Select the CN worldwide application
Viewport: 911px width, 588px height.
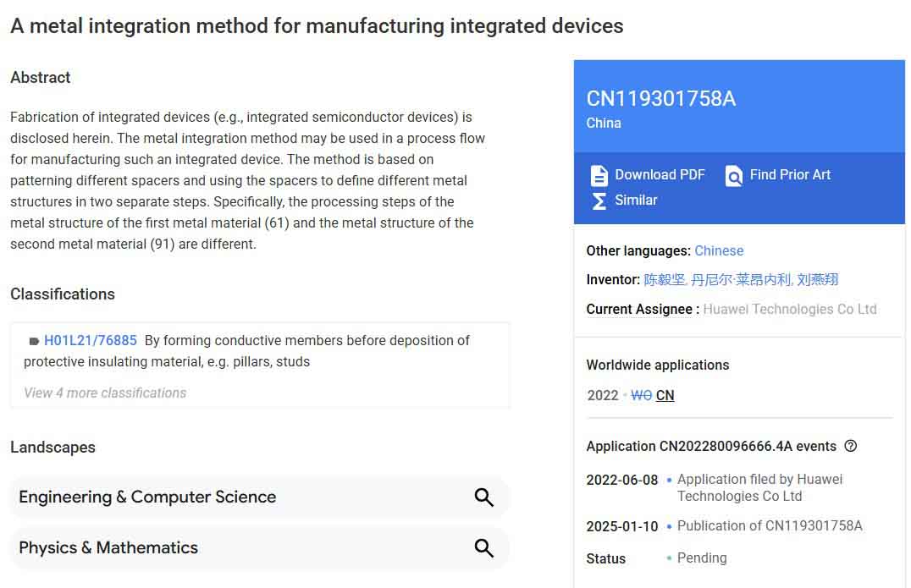coord(665,395)
